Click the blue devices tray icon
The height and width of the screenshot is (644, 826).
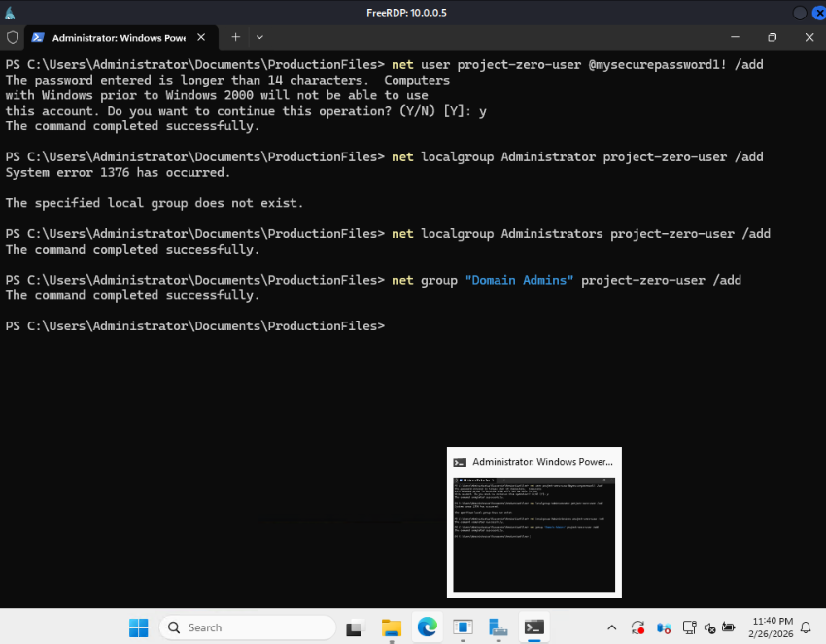[x=663, y=627]
